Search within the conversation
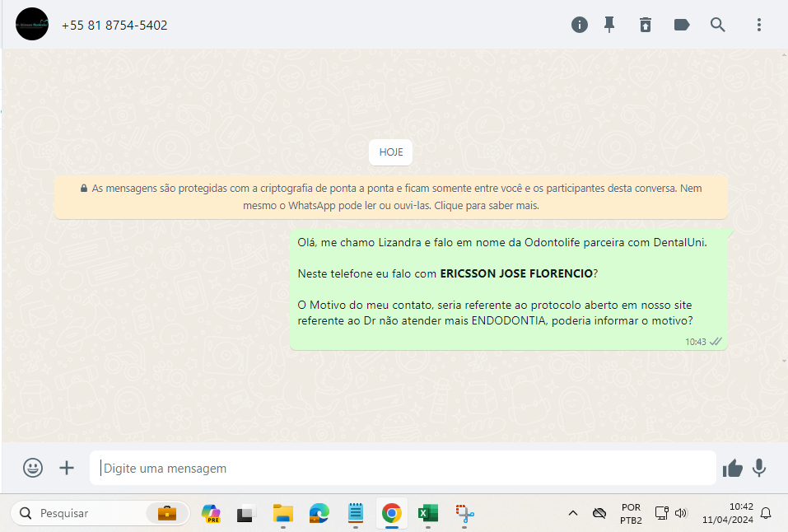This screenshot has width=788, height=532. pos(718,25)
